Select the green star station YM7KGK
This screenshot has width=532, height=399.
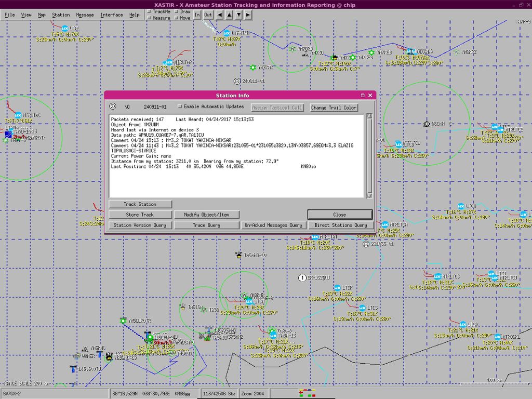(253, 68)
